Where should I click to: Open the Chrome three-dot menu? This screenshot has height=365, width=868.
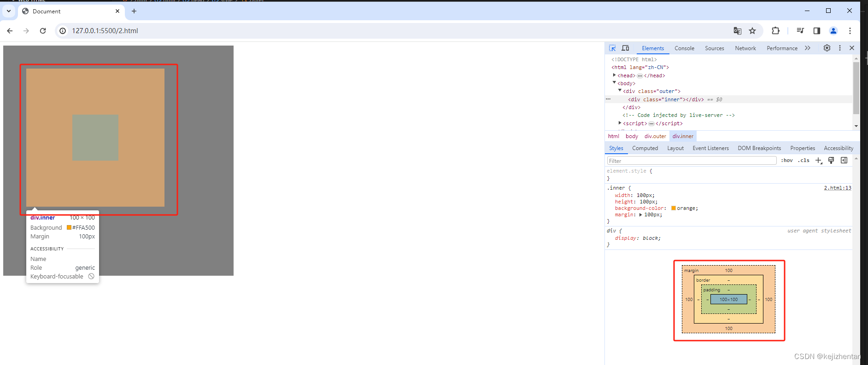click(850, 31)
